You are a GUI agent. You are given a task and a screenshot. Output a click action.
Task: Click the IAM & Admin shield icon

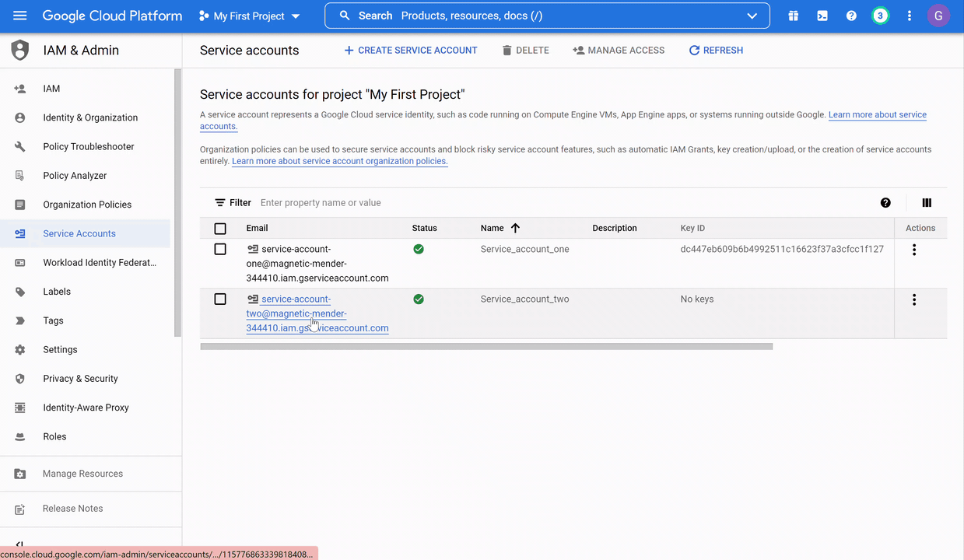tap(20, 51)
